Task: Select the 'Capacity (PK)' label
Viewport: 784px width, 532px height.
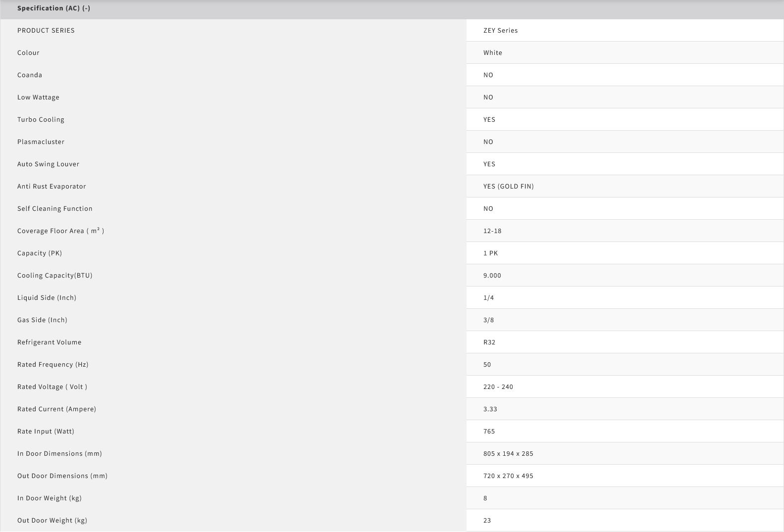Action: 40,253
